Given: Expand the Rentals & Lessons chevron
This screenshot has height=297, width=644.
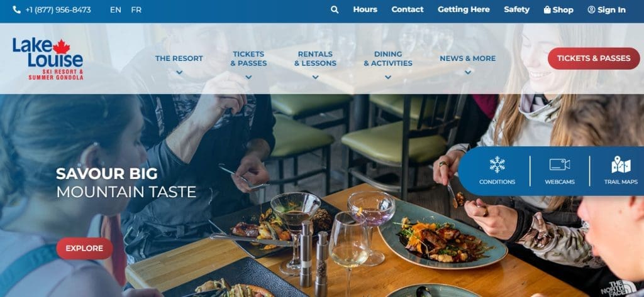Looking at the screenshot, I should tap(315, 77).
